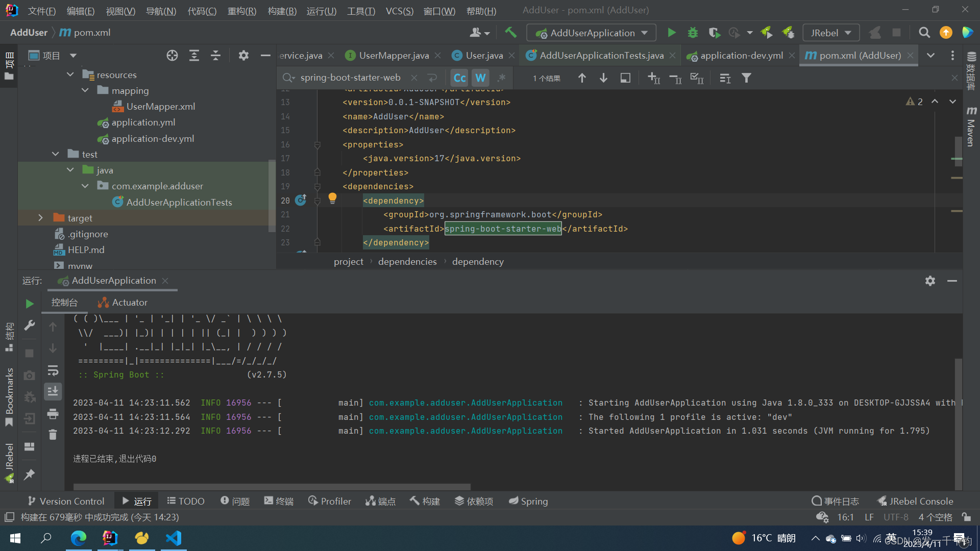
Task: Click console horizontal scrollbar
Action: pos(272,487)
